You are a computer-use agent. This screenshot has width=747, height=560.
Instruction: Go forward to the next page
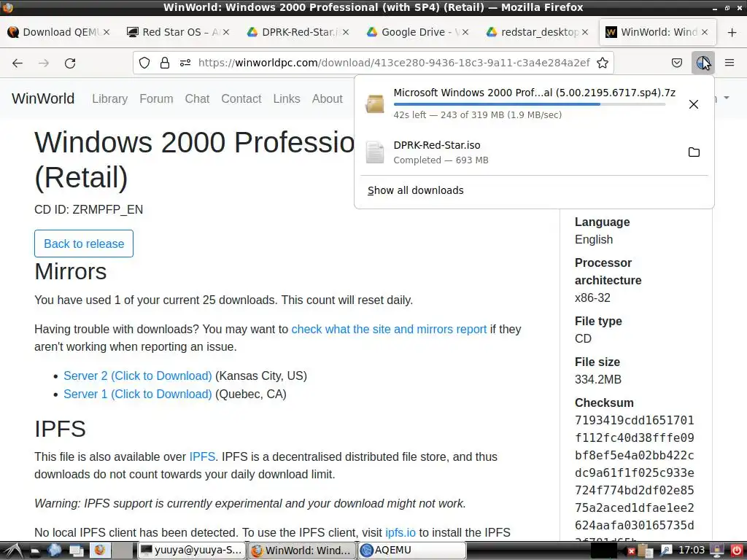pyautogui.click(x=44, y=63)
